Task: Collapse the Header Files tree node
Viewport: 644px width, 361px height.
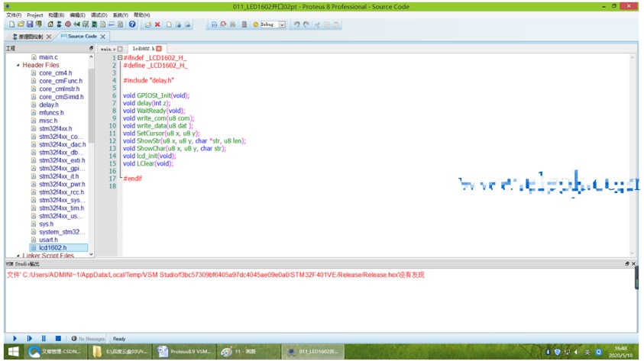Action: pyautogui.click(x=18, y=66)
